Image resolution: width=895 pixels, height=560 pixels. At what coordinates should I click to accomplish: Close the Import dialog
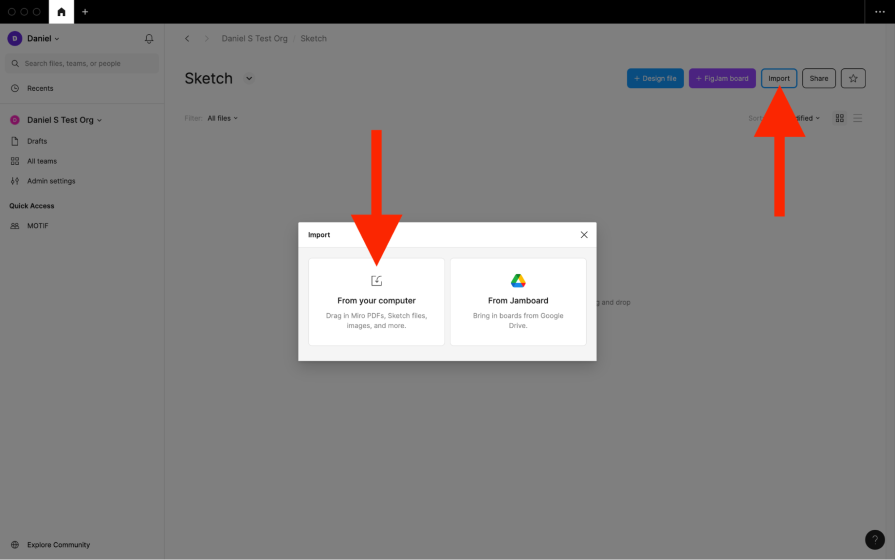[x=584, y=235]
